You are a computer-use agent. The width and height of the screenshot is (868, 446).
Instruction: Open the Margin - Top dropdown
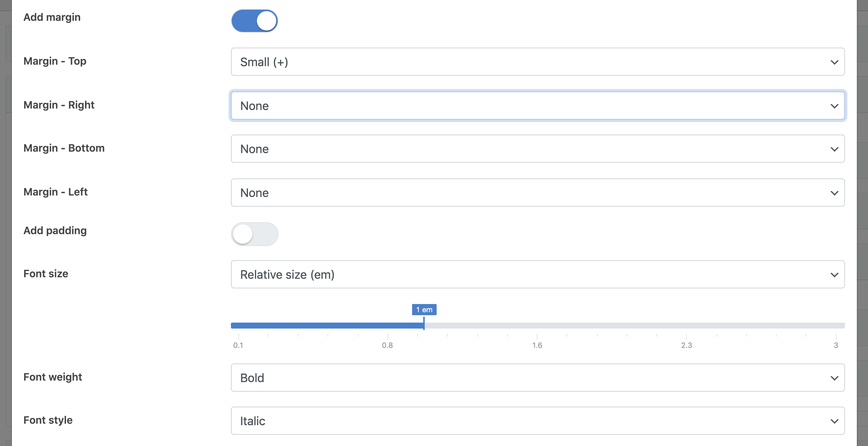point(537,62)
